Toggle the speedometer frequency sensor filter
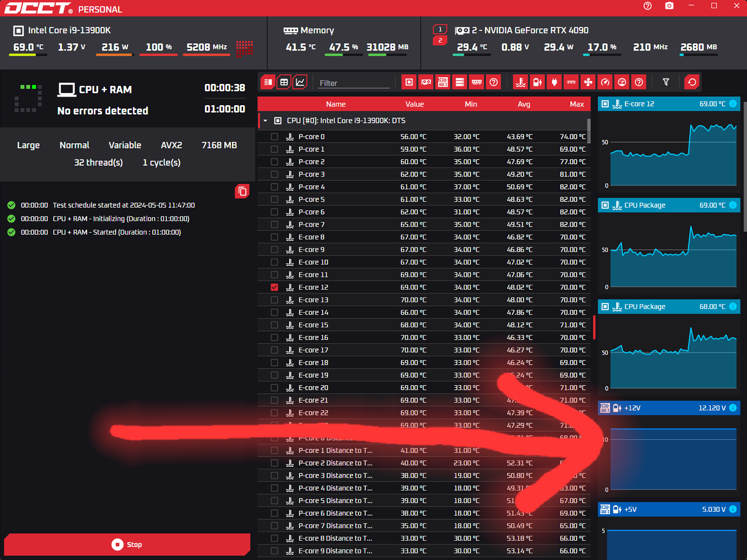The width and height of the screenshot is (747, 560). pos(605,82)
